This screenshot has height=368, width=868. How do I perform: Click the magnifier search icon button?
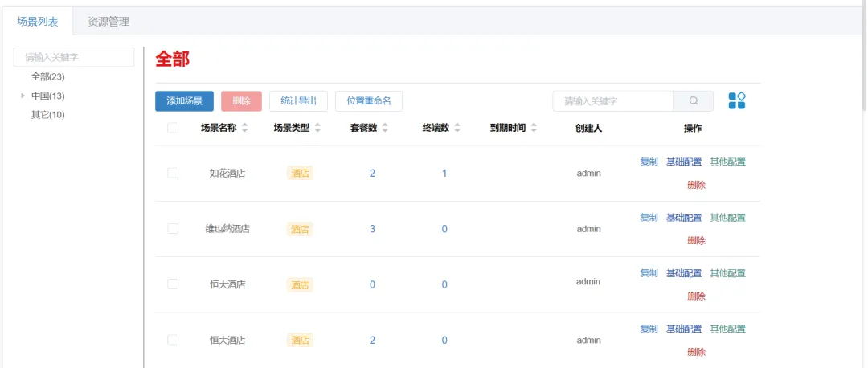694,101
